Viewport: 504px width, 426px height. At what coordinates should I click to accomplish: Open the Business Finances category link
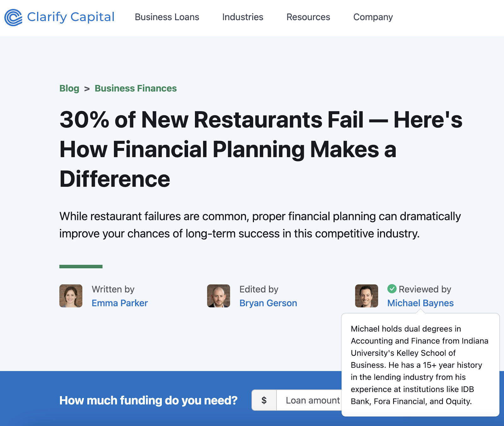pos(136,88)
